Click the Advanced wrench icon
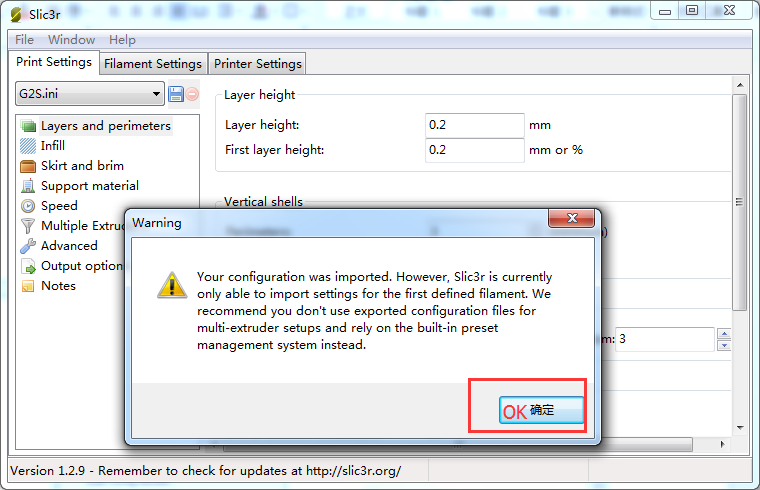The height and width of the screenshot is (490, 760). (28, 246)
